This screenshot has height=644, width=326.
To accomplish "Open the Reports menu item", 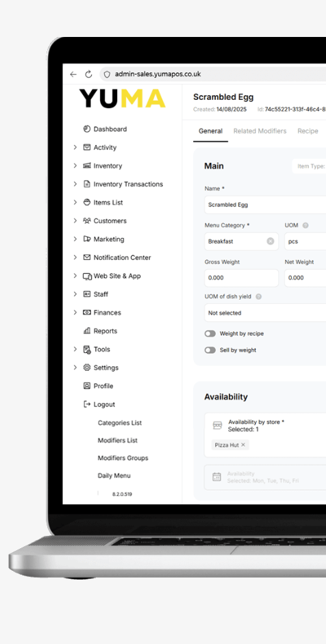I will click(105, 331).
